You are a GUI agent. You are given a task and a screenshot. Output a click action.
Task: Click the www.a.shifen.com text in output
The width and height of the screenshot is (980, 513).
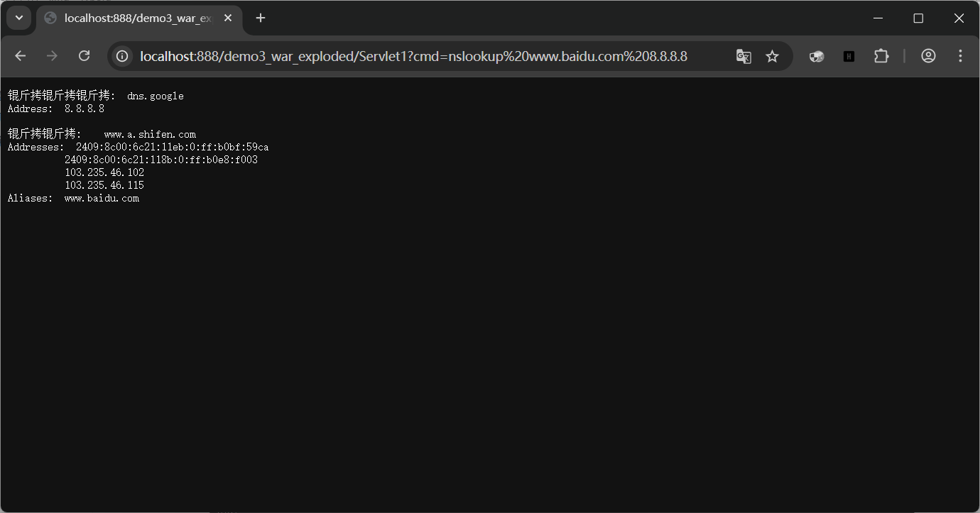pyautogui.click(x=150, y=134)
